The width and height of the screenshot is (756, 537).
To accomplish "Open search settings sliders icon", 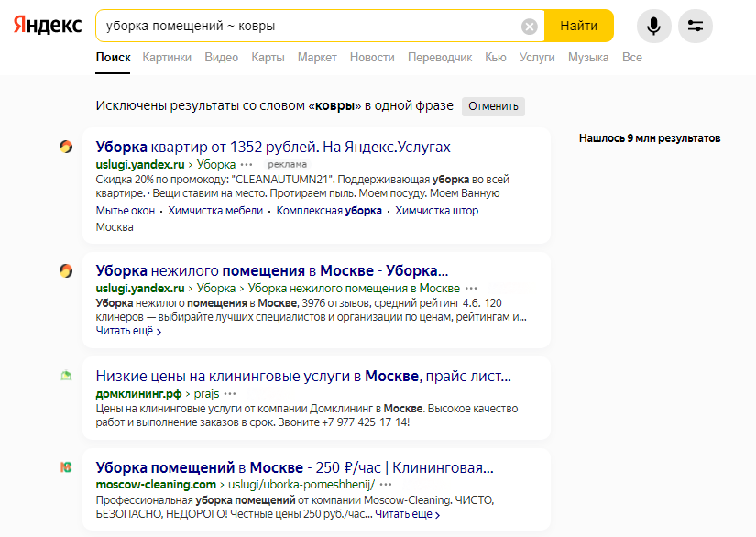I will 696,26.
